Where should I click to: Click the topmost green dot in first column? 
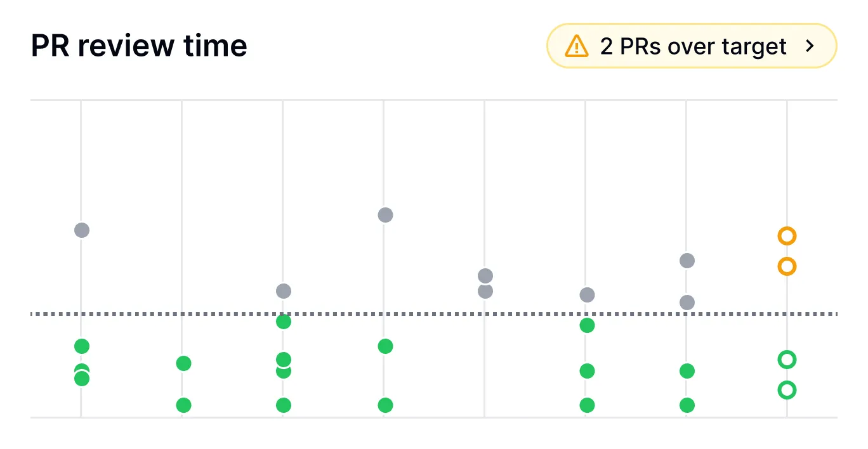pos(82,346)
